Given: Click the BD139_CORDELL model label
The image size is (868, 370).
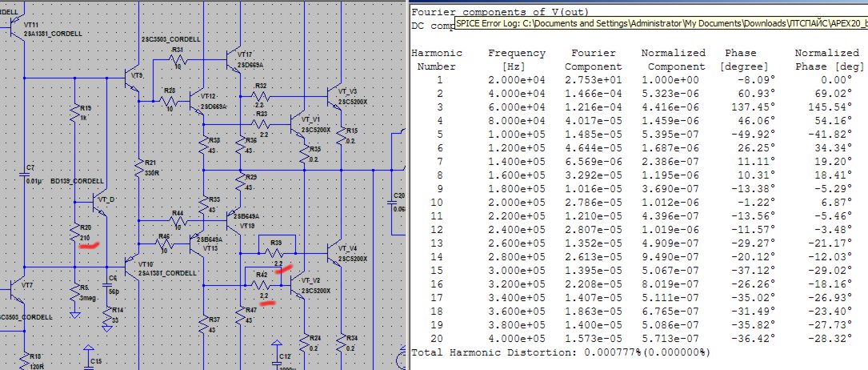Looking at the screenshot, I should point(77,181).
